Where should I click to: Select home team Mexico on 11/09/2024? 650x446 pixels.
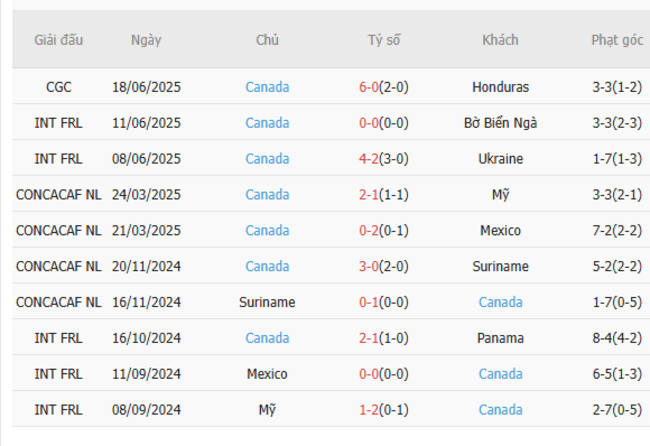point(267,375)
